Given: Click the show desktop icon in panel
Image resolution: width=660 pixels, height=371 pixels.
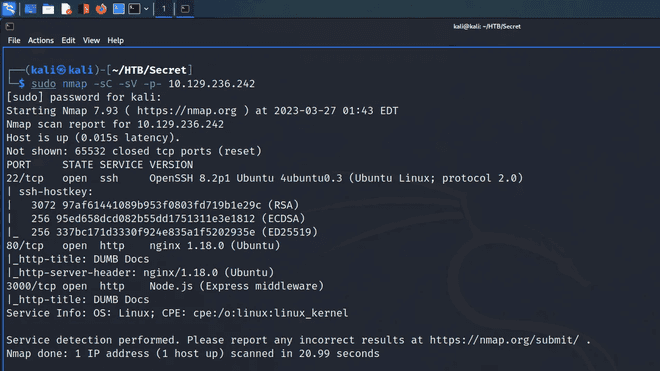Looking at the screenshot, I should click(x=30, y=9).
